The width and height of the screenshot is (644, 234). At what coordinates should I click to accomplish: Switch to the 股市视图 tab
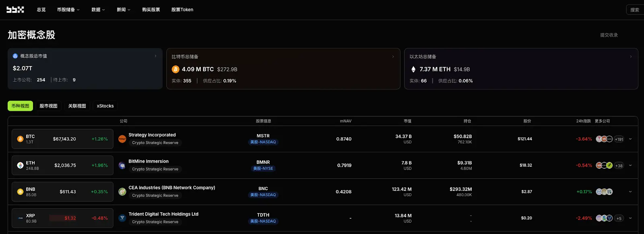[x=48, y=106]
